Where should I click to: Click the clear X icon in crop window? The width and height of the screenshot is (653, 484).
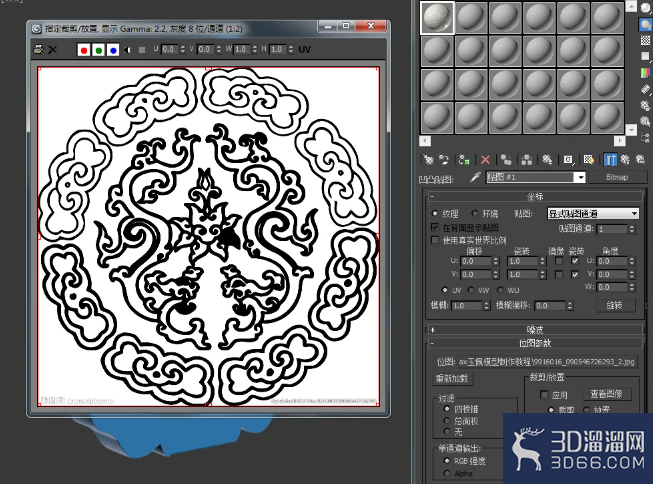click(52, 50)
